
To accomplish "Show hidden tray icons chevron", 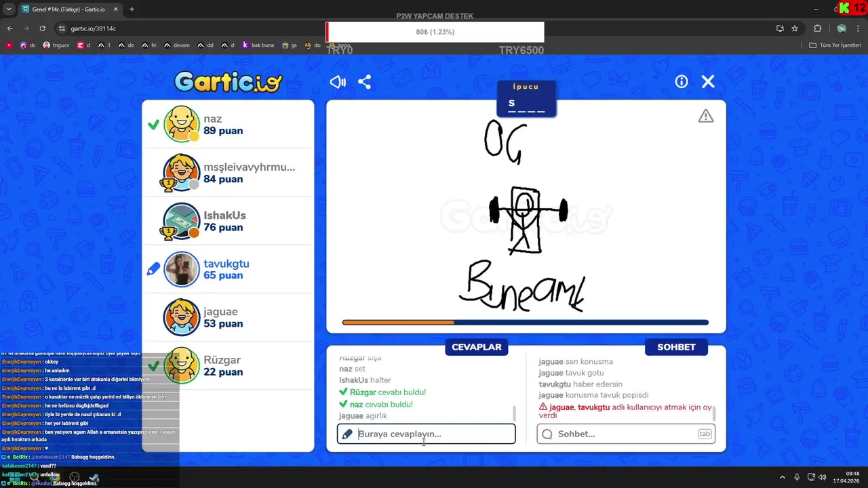I will coord(782,477).
